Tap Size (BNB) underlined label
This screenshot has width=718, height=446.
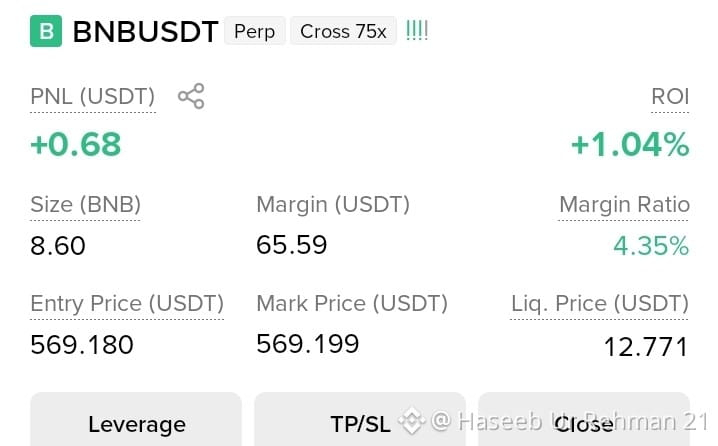pyautogui.click(x=85, y=205)
